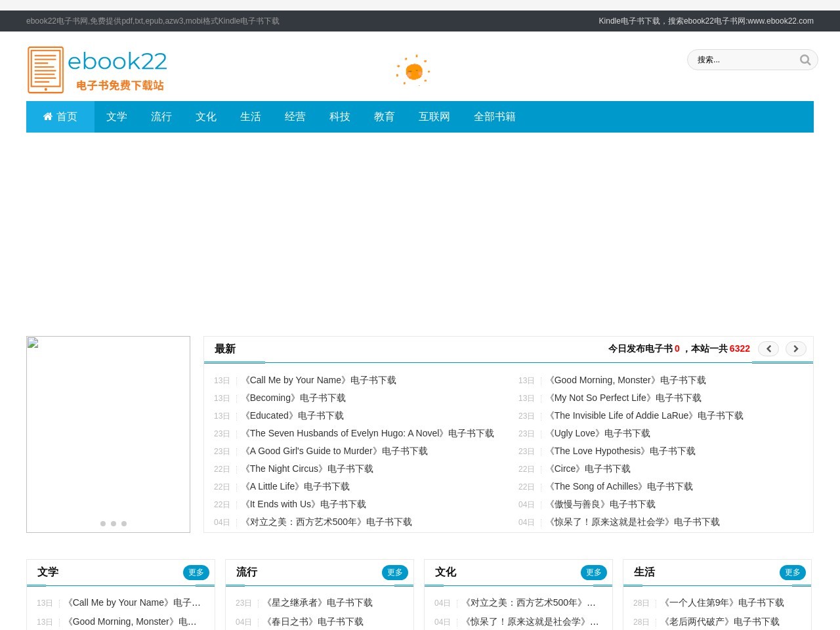Open 对立之美 link in 最新 list
The image size is (840, 630).
tap(327, 522)
